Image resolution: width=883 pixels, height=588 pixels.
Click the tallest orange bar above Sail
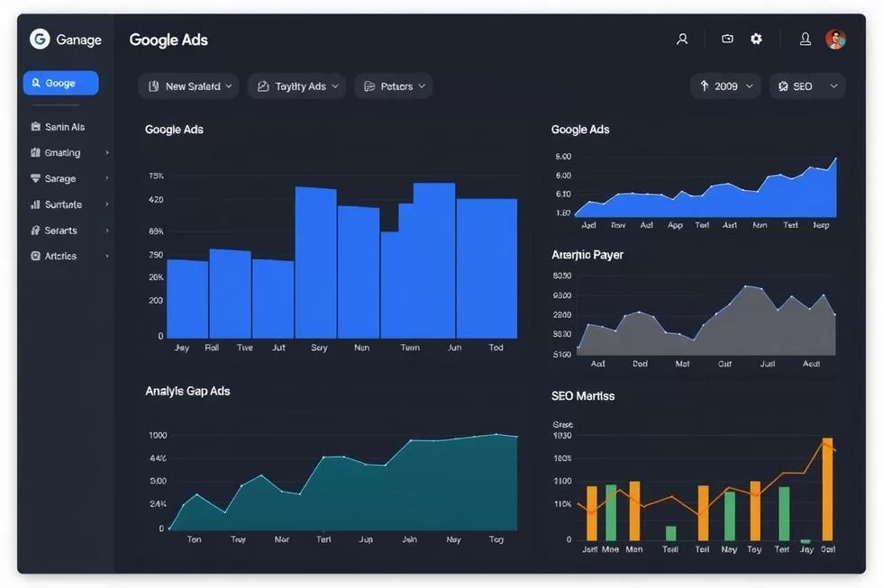tap(827, 489)
